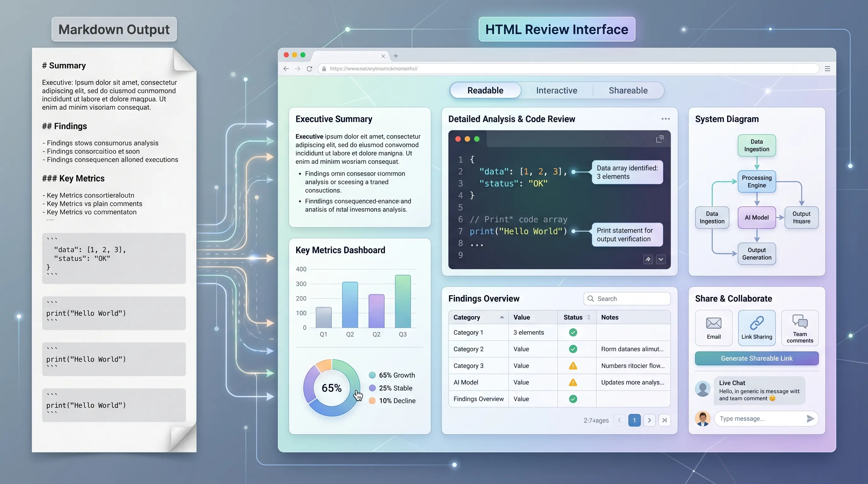This screenshot has height=484, width=868.
Task: Open the Detailed Analysis three-dot menu
Action: point(666,119)
